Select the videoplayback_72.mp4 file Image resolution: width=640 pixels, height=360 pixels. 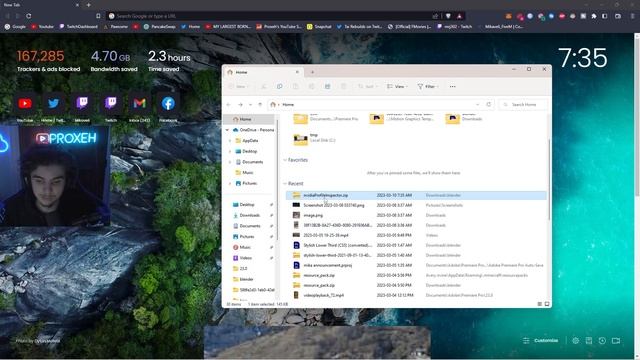[x=416, y=295]
